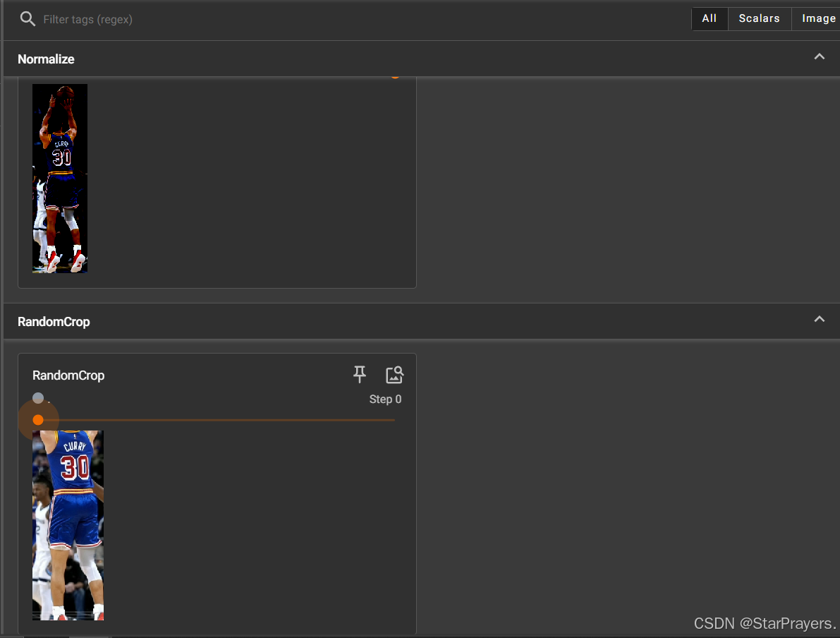Click the RandomCrop card title
Viewport: 840px width, 638px height.
tap(68, 375)
